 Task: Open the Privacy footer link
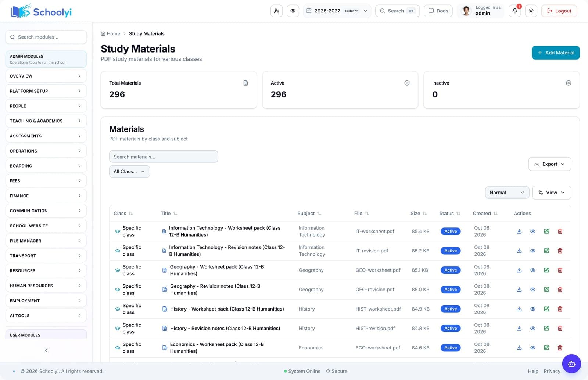pyautogui.click(x=552, y=372)
